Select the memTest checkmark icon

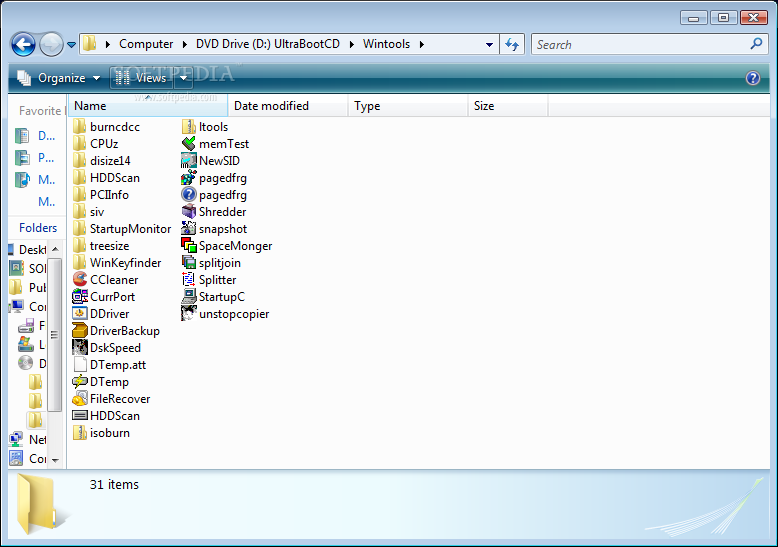[x=189, y=143]
